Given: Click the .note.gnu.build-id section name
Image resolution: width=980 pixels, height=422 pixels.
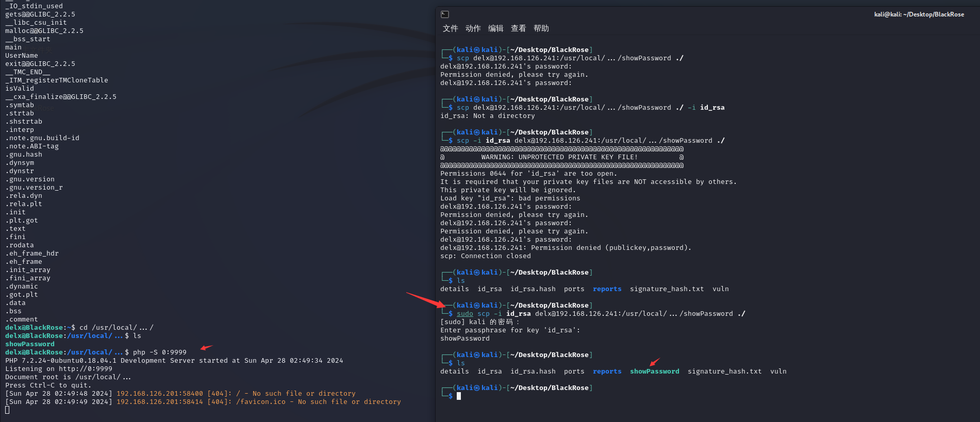Looking at the screenshot, I should point(42,138).
